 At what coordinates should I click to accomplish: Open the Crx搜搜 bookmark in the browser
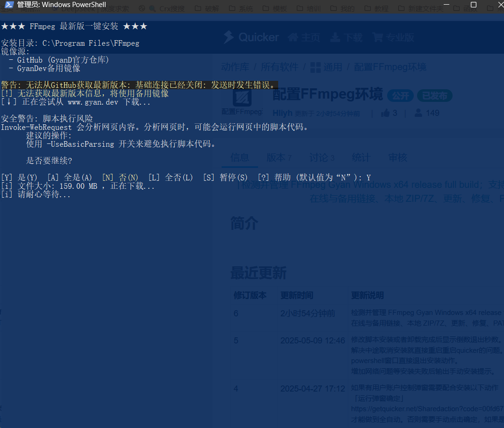pyautogui.click(x=167, y=9)
